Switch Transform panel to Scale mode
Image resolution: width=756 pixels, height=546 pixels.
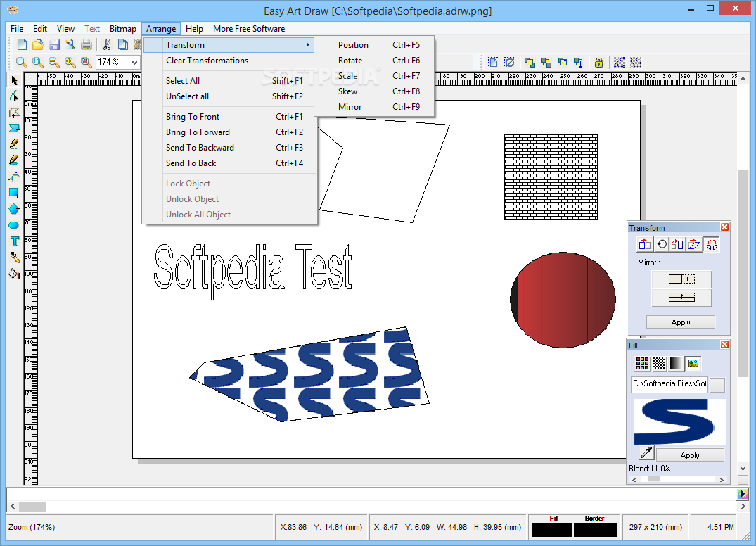click(x=677, y=245)
